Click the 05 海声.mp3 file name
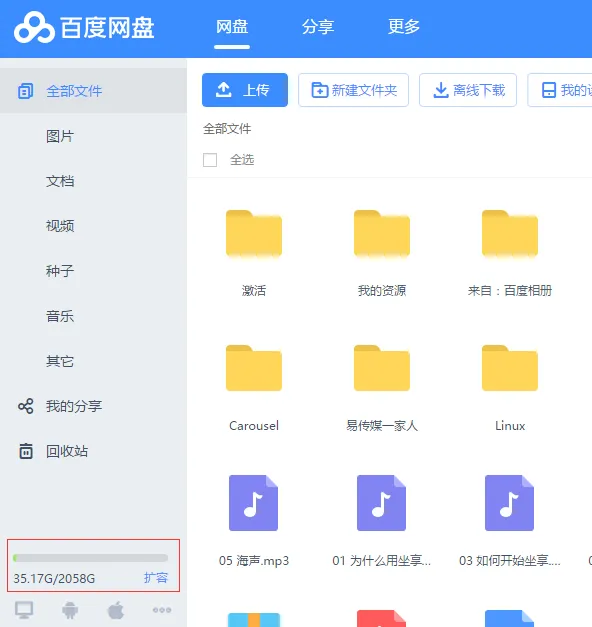592x627 pixels. tap(254, 561)
